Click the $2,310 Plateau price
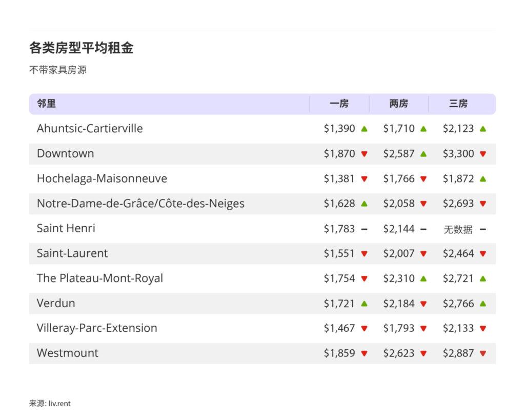525x420 pixels. coord(399,278)
